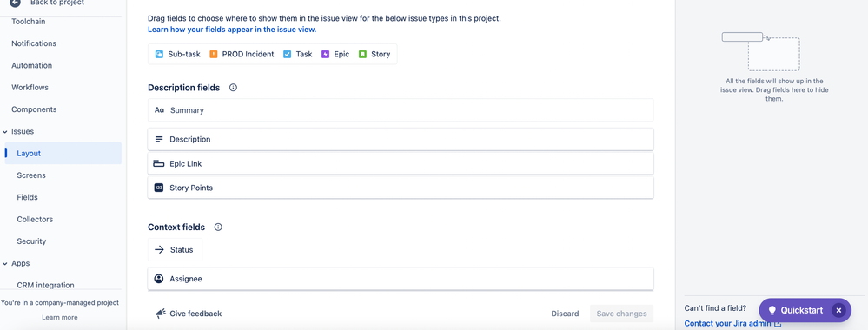Select Automation in the sidebar

pos(31,65)
